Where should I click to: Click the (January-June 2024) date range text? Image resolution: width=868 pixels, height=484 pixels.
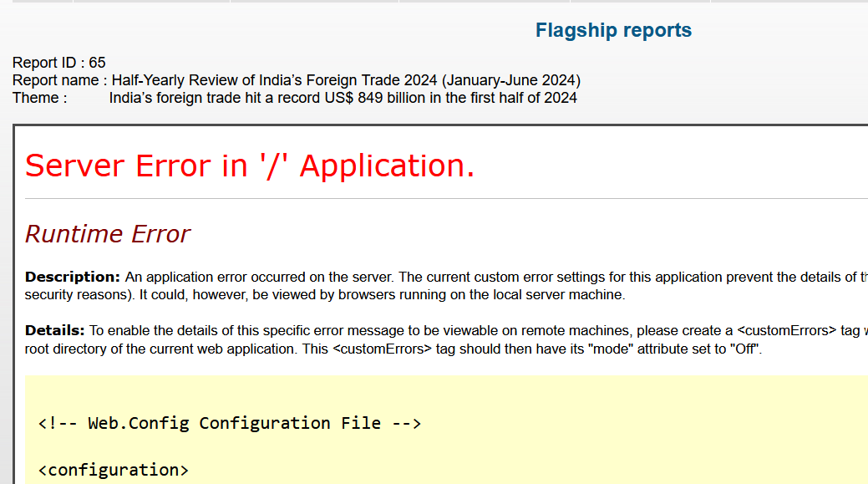[511, 80]
